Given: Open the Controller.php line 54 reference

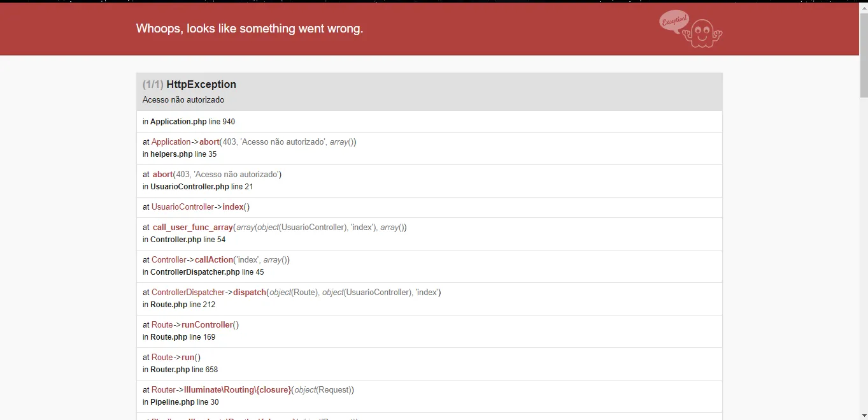Looking at the screenshot, I should point(183,240).
